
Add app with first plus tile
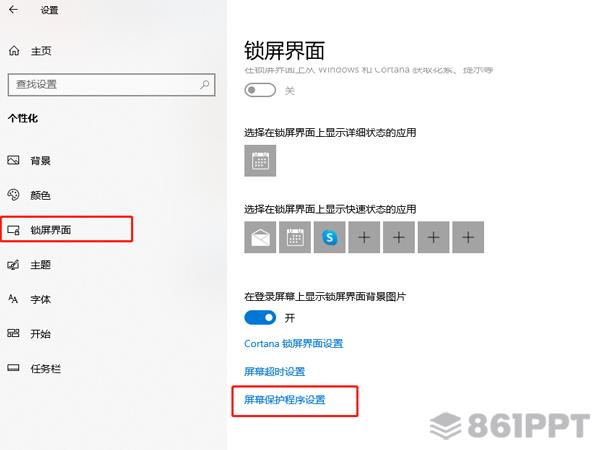click(364, 237)
